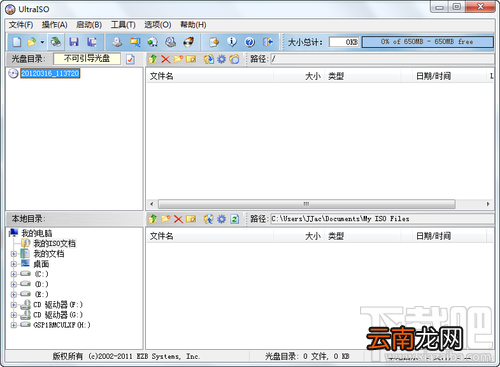Select 我的电脑 in the local tree
The width and height of the screenshot is (500, 367).
click(x=37, y=233)
